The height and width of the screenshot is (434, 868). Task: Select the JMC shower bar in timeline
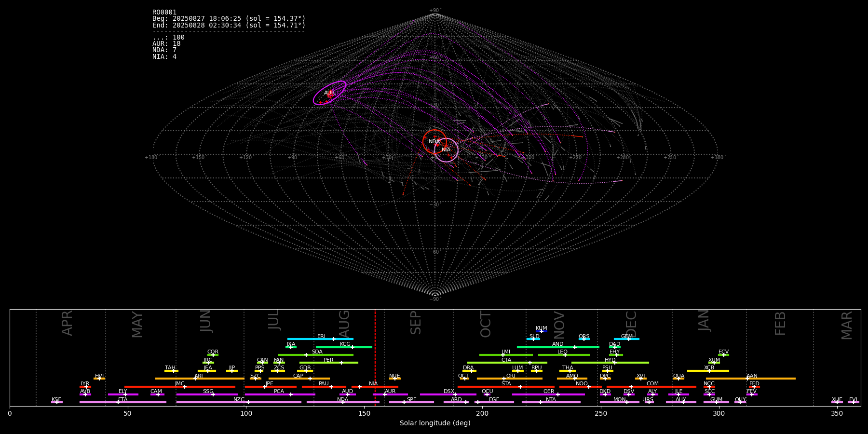coord(180,386)
